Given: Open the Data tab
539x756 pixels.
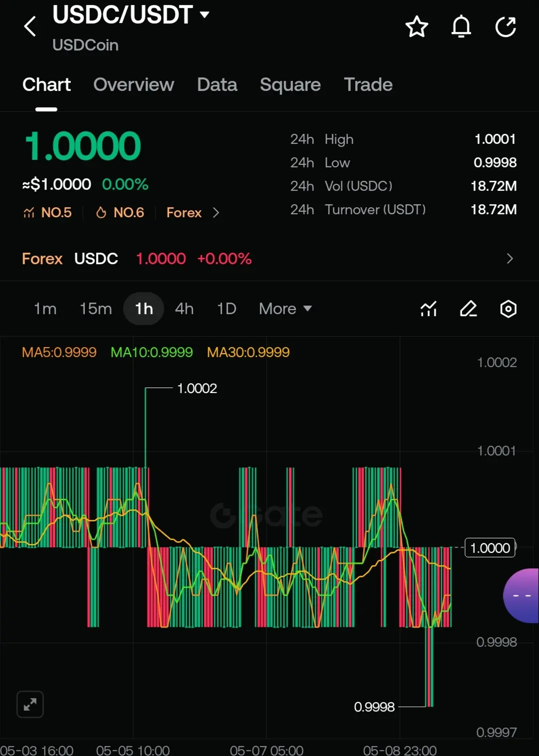Looking at the screenshot, I should click(217, 85).
